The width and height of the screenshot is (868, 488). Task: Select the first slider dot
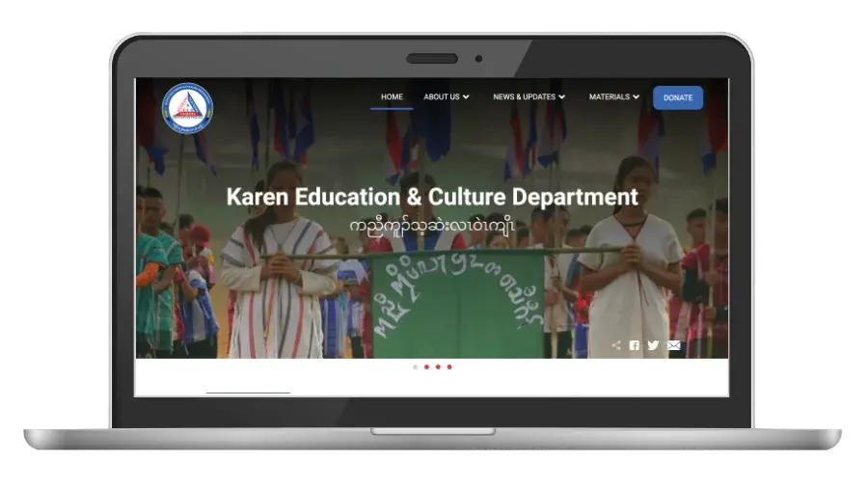tap(415, 366)
